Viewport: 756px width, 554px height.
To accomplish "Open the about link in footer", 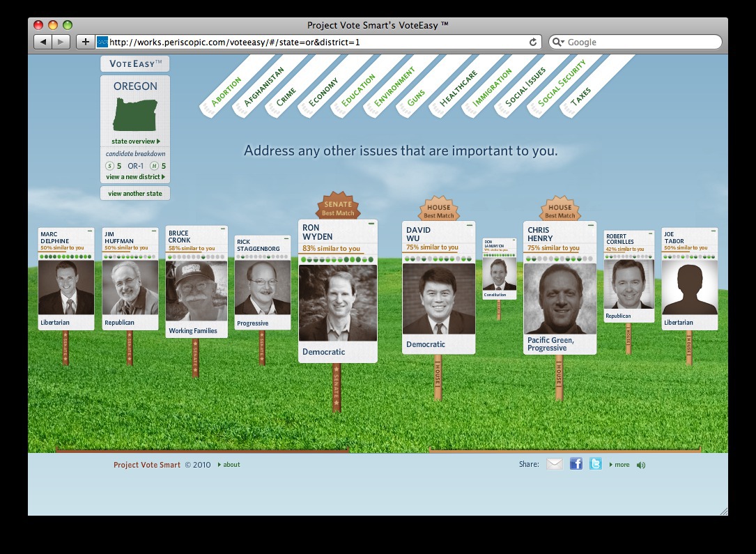I will point(229,465).
